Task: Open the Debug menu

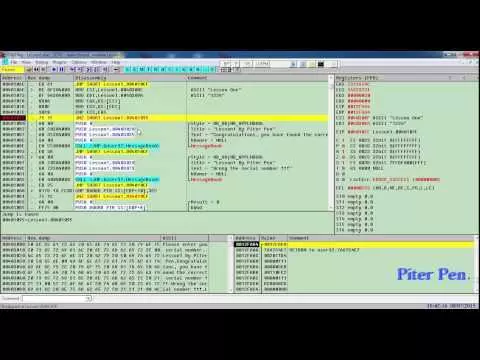Action: [x=42, y=62]
